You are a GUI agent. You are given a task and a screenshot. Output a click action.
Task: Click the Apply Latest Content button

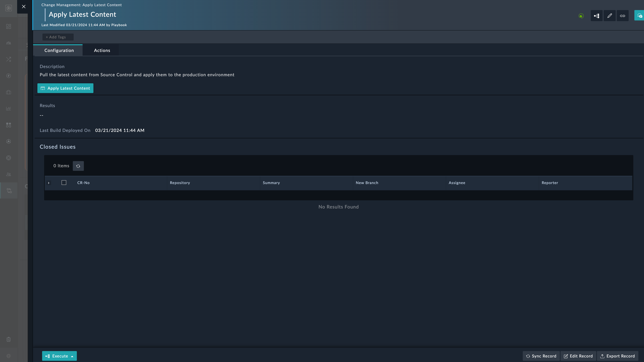coord(65,88)
